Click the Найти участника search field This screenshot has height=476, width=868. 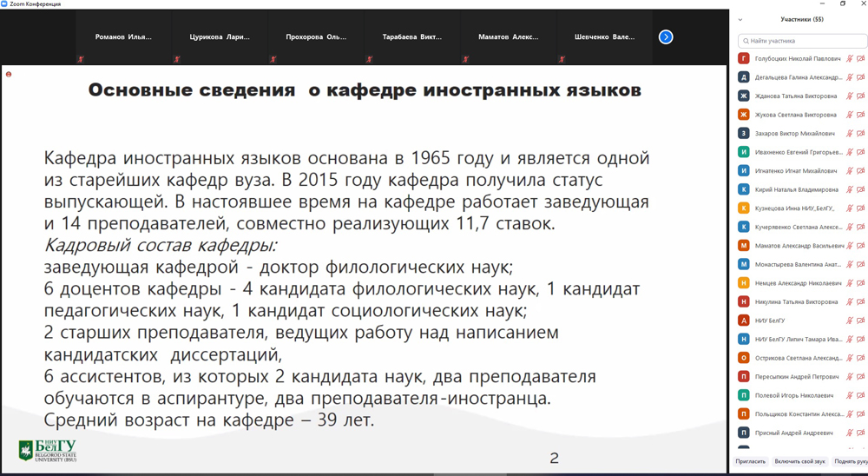tap(803, 41)
